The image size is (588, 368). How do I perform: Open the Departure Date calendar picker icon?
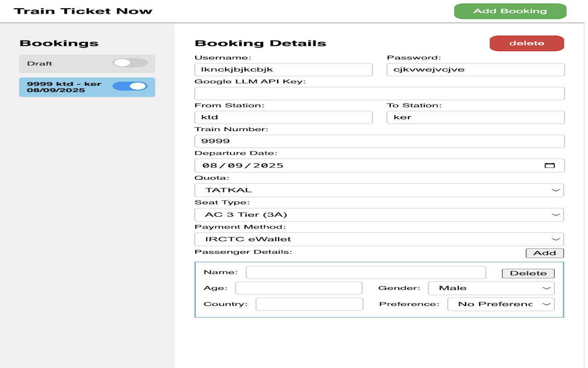[x=549, y=166]
